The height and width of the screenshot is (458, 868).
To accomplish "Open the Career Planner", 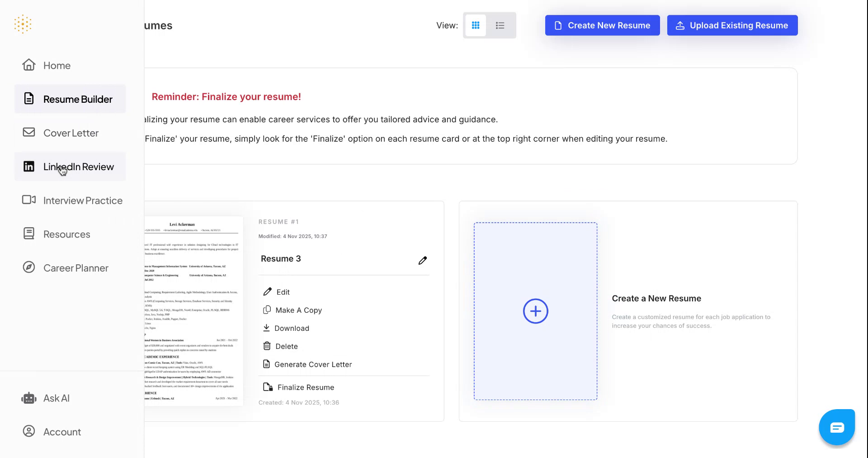I will [75, 267].
